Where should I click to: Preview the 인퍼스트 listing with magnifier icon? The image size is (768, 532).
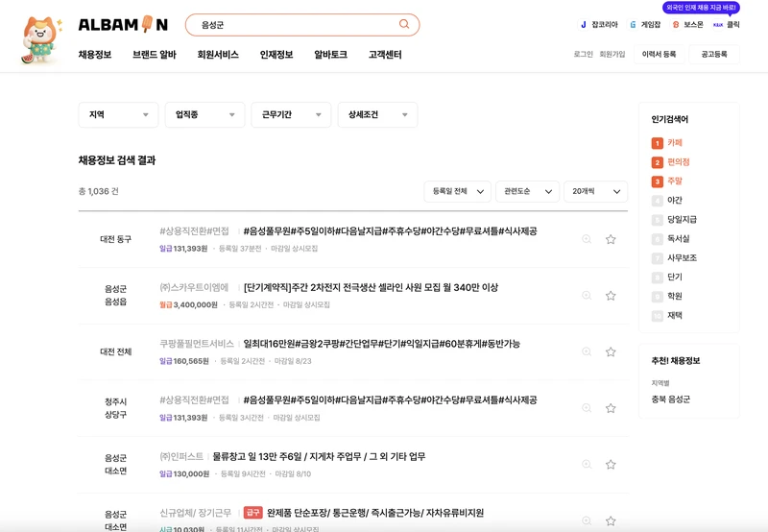587,465
